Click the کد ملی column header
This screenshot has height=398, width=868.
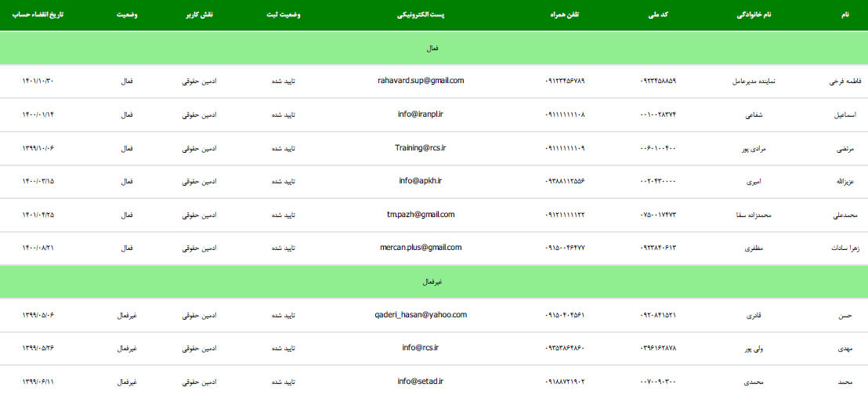coord(658,15)
